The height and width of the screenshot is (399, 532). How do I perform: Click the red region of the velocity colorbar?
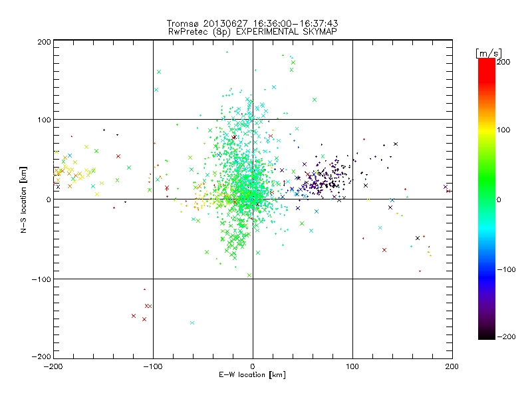(487, 70)
